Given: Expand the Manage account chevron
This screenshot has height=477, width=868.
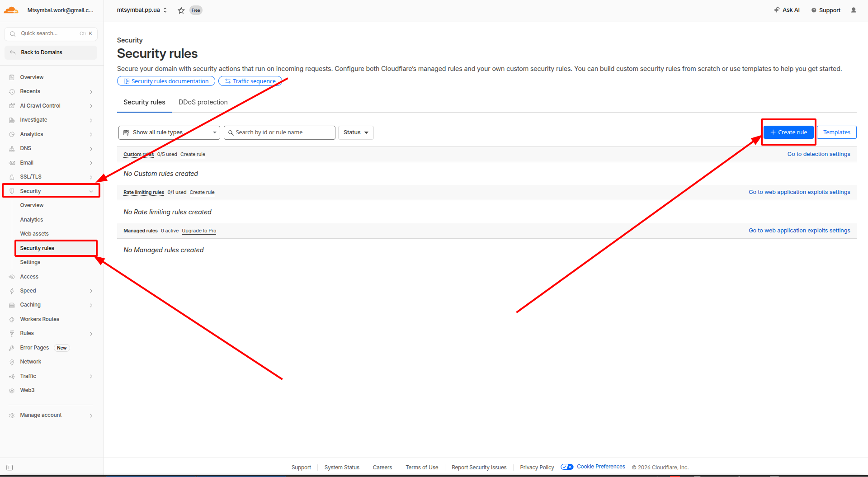Looking at the screenshot, I should 91,416.
